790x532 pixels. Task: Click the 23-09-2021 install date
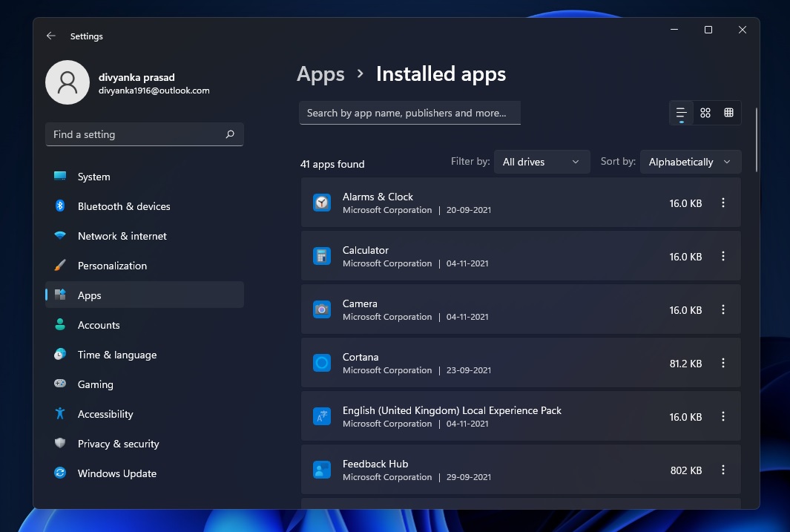(469, 370)
